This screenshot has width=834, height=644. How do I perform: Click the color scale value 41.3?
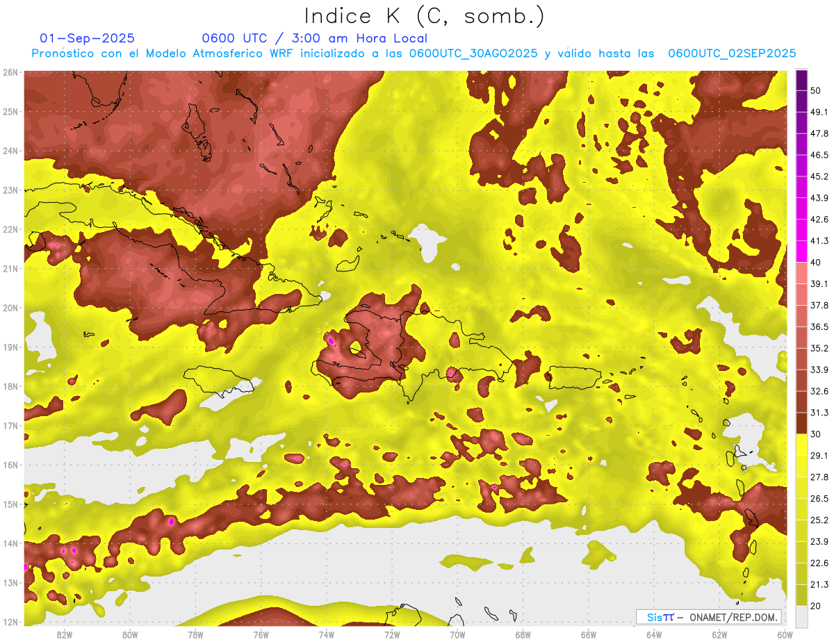(x=819, y=241)
